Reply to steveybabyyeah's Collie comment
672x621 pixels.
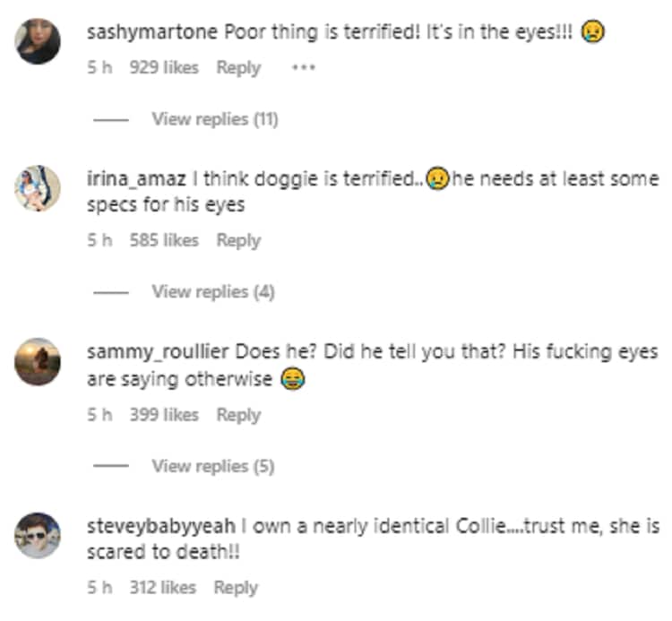click(236, 588)
